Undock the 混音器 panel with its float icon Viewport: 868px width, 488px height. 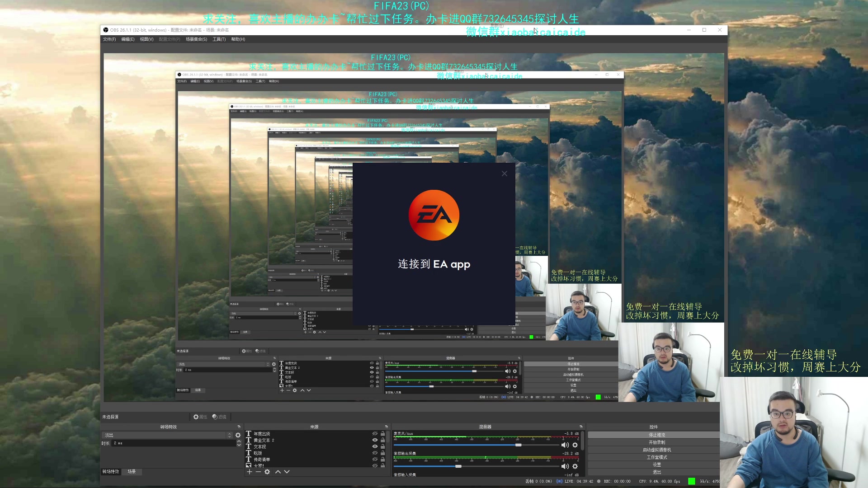point(581,427)
